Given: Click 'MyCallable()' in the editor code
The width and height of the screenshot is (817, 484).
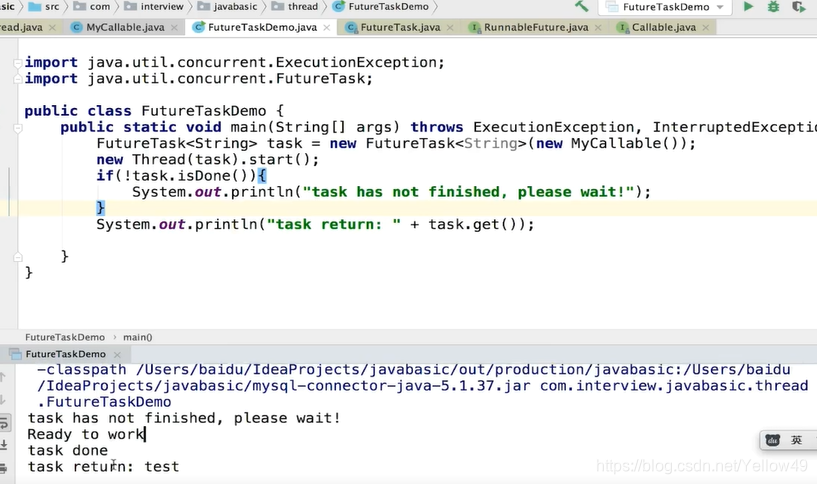Looking at the screenshot, I should [624, 143].
